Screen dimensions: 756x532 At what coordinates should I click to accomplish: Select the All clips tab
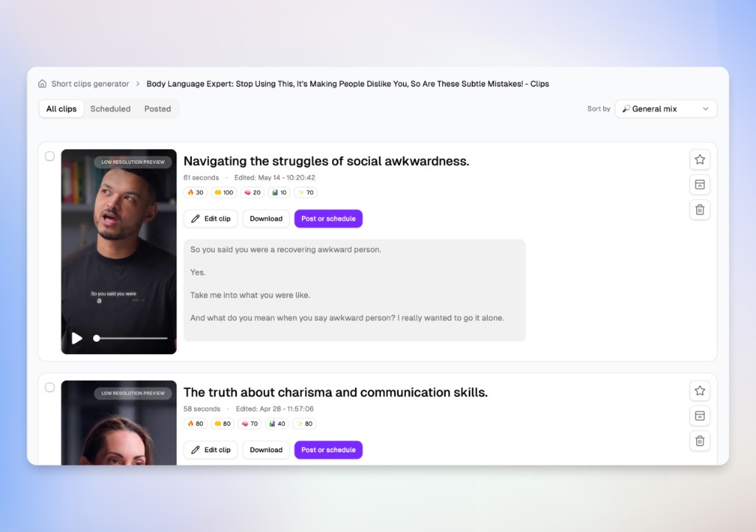61,109
